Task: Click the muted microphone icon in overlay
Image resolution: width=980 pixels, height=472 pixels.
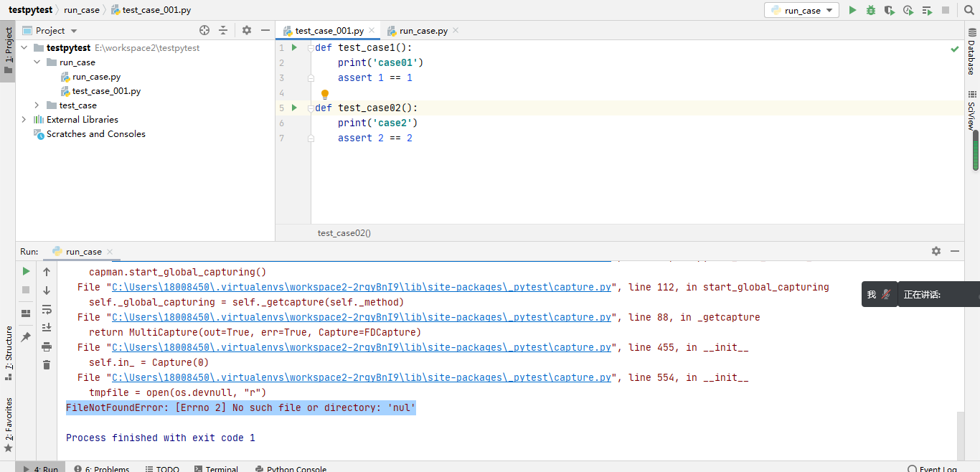Action: (x=886, y=294)
